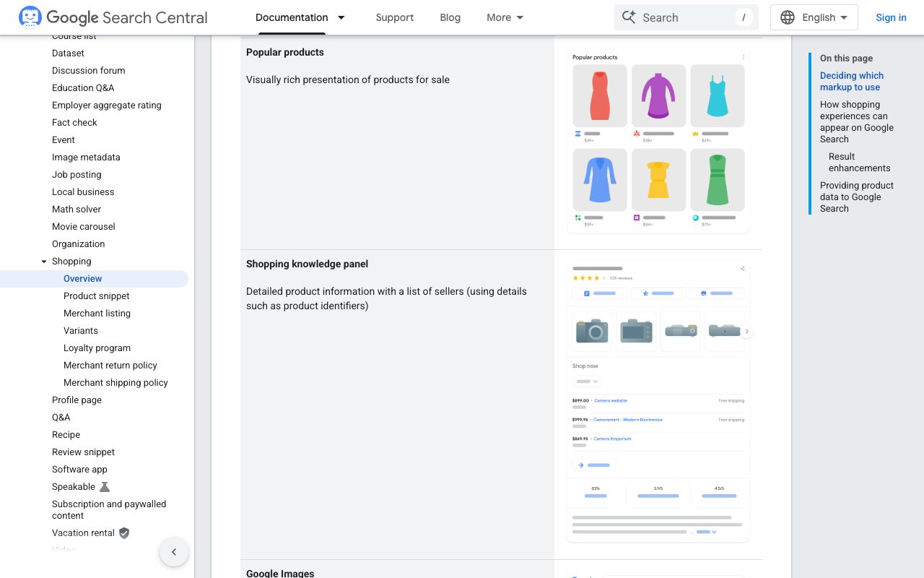Select Dataset in the sidebar
Screen dimensions: 924x578
coord(68,53)
